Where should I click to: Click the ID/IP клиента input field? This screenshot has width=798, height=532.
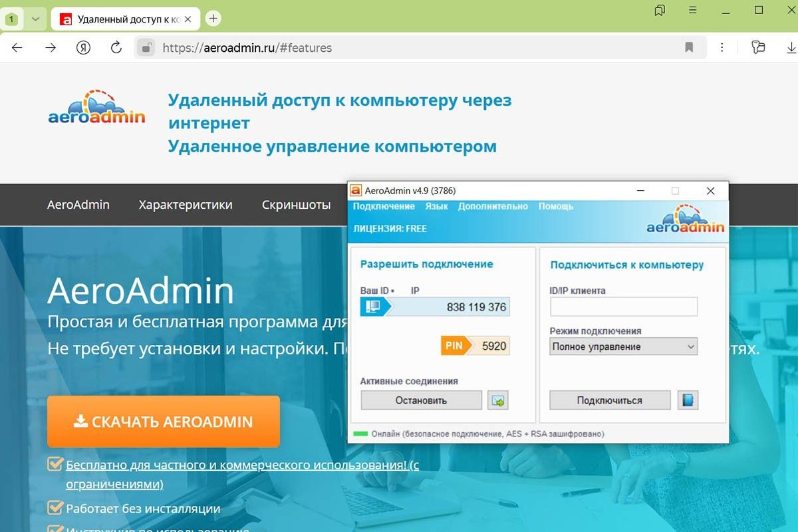[622, 307]
